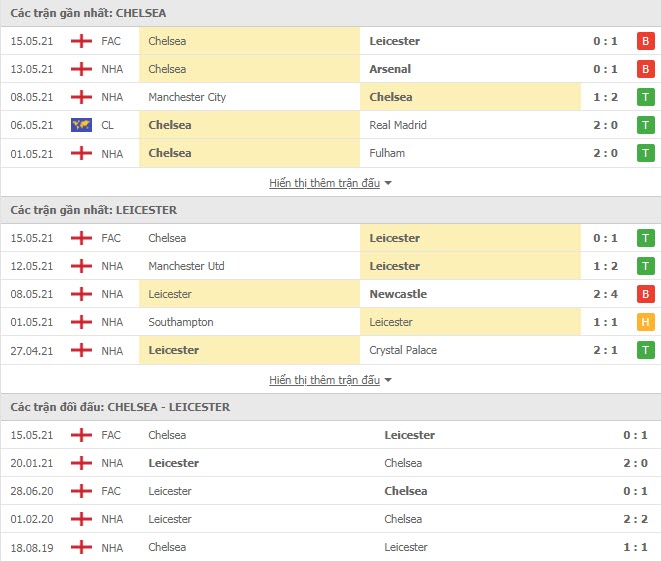The height and width of the screenshot is (561, 661).
Task: Open the 18.08.19 Chelsea Leicester 1:1 result
Action: click(635, 547)
